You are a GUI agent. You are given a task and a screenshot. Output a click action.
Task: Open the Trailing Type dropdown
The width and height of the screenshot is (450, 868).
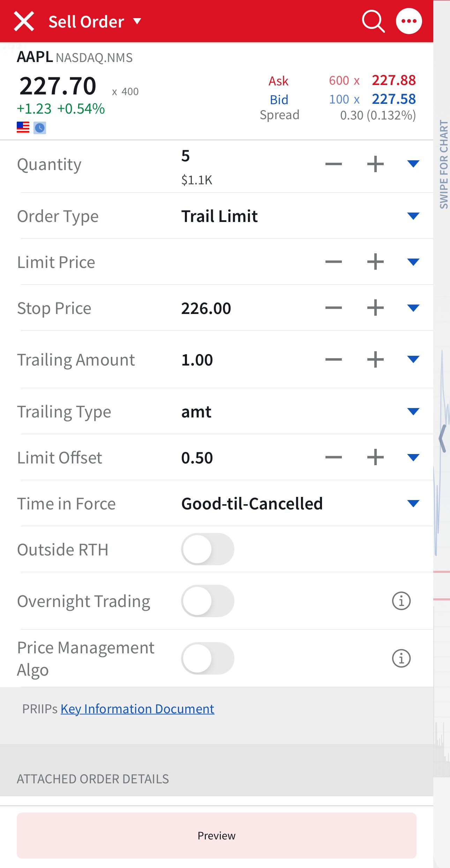(413, 412)
